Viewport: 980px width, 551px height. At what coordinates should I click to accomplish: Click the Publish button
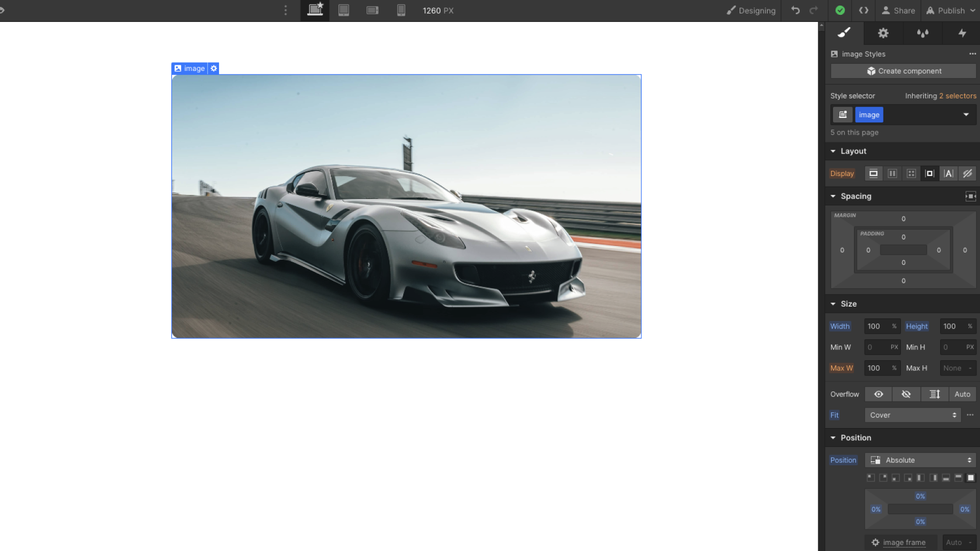[x=951, y=10]
